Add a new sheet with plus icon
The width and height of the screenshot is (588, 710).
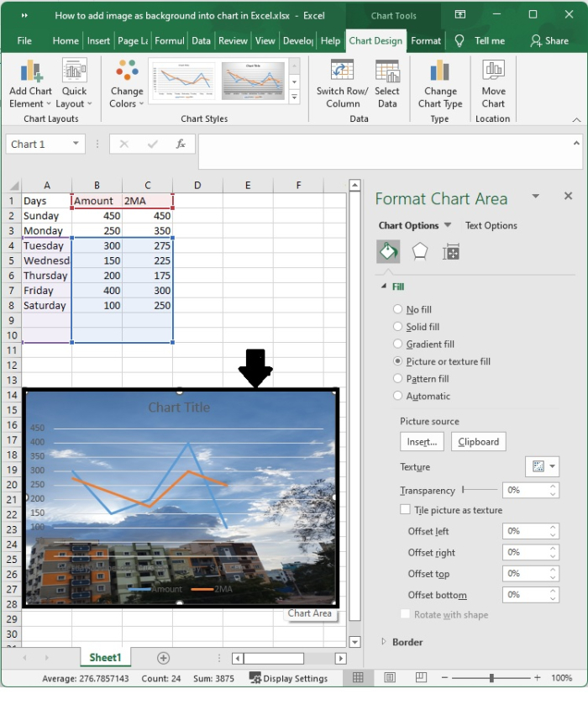tap(164, 658)
